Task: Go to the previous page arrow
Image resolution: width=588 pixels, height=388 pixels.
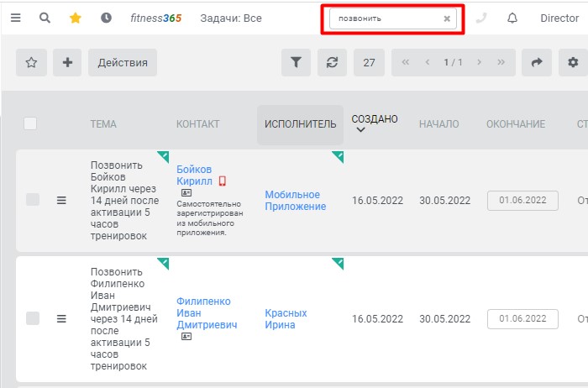Action: tap(427, 62)
